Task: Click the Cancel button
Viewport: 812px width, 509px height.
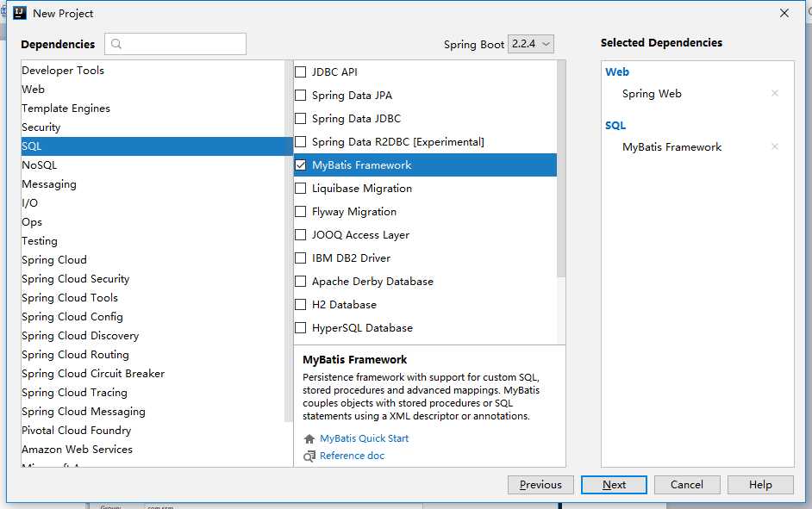Action: 687,485
